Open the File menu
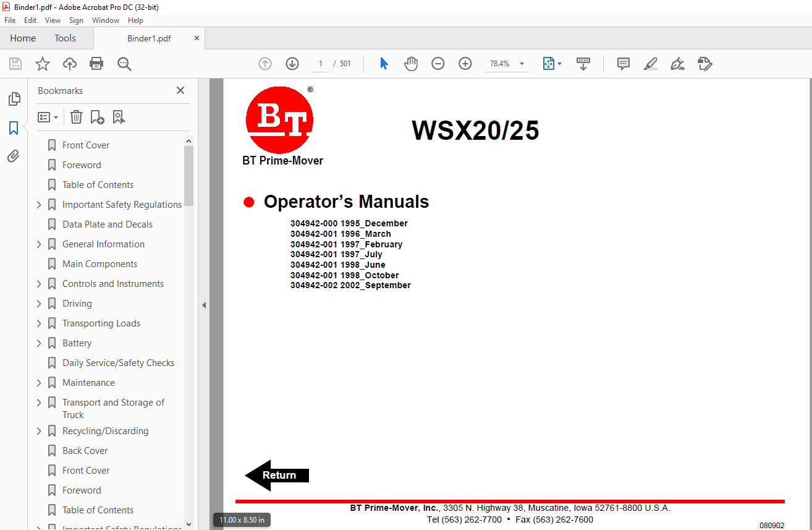Image resolution: width=812 pixels, height=530 pixels. [x=10, y=20]
